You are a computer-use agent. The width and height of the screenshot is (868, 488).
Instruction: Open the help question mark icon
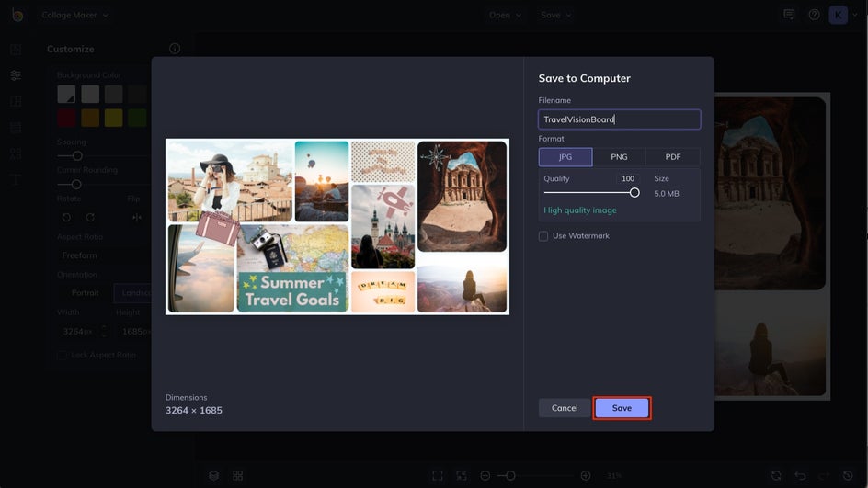click(x=815, y=15)
